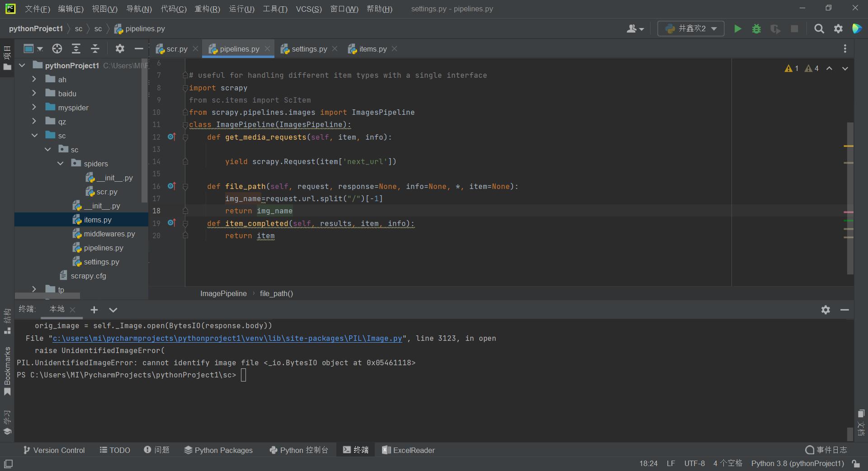Collapse the spiders folder

61,164
